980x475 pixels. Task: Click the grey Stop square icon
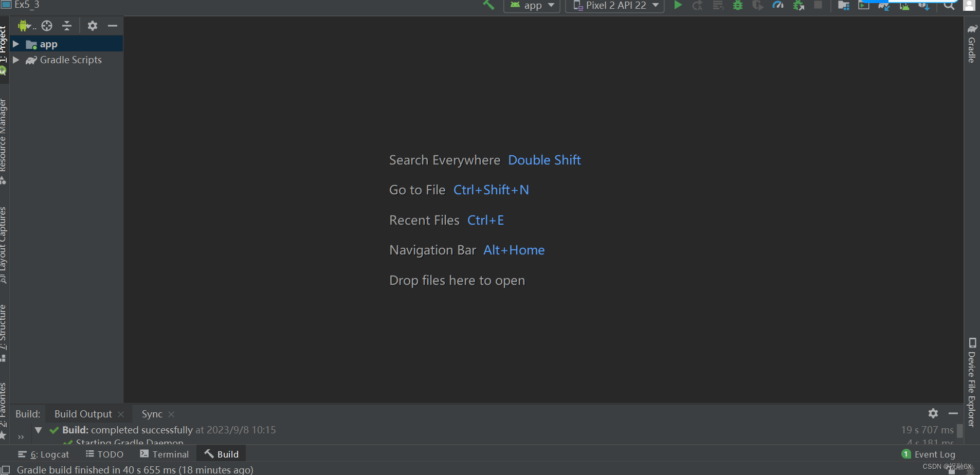coord(818,5)
